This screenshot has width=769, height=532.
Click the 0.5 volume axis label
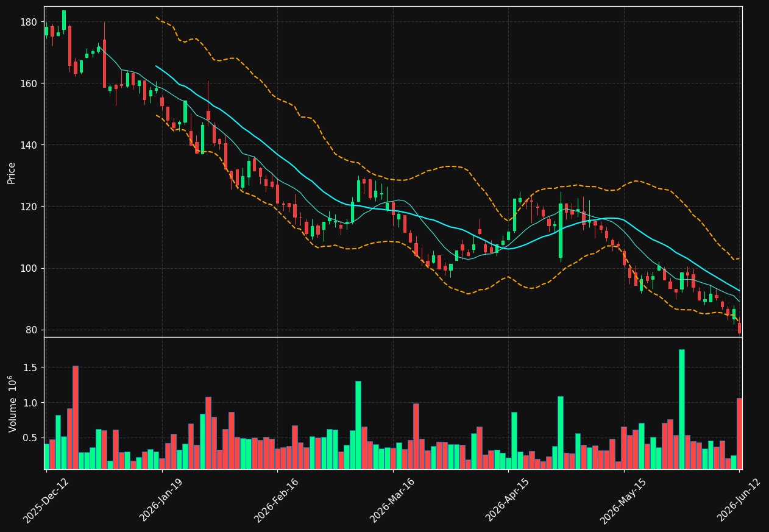32,438
